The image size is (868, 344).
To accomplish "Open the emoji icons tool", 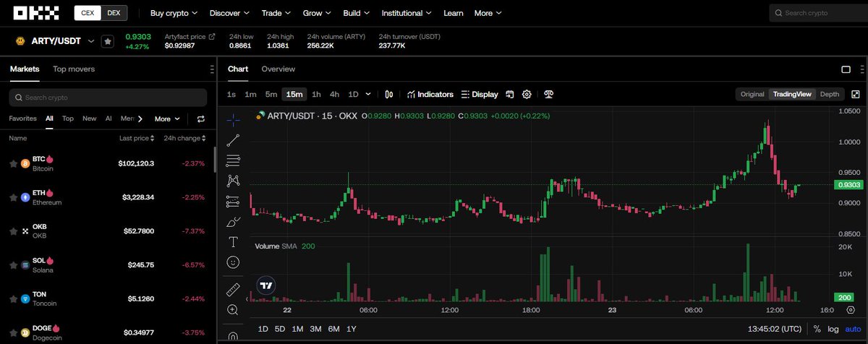I will pos(233,262).
